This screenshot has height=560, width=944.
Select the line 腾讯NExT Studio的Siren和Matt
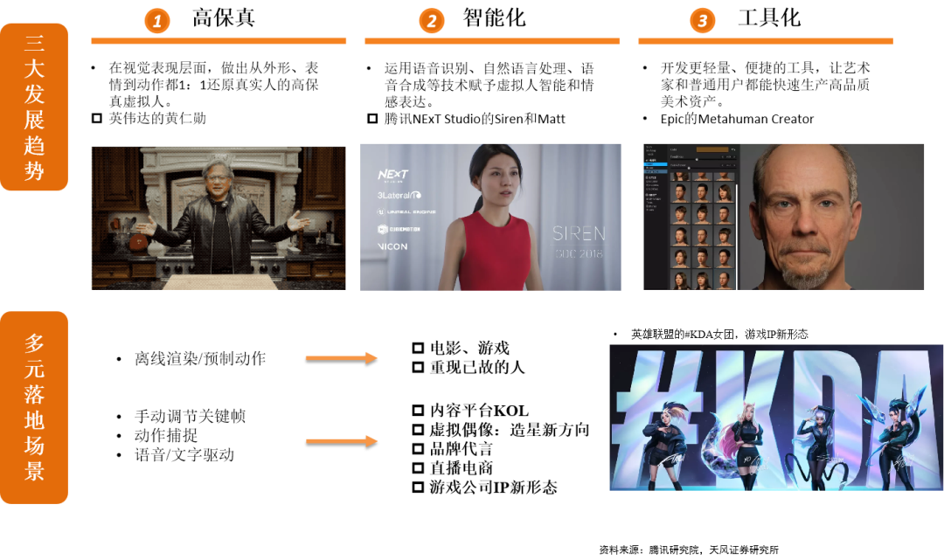click(x=475, y=119)
